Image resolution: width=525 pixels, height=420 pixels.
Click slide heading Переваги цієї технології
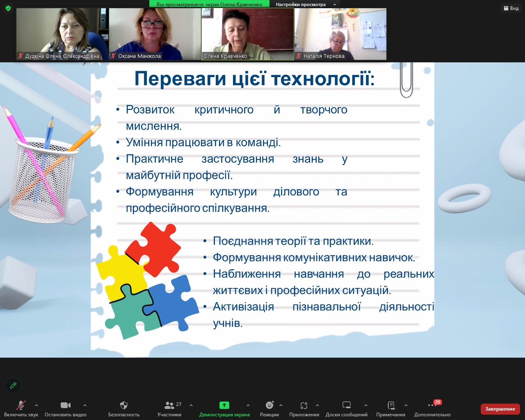254,78
